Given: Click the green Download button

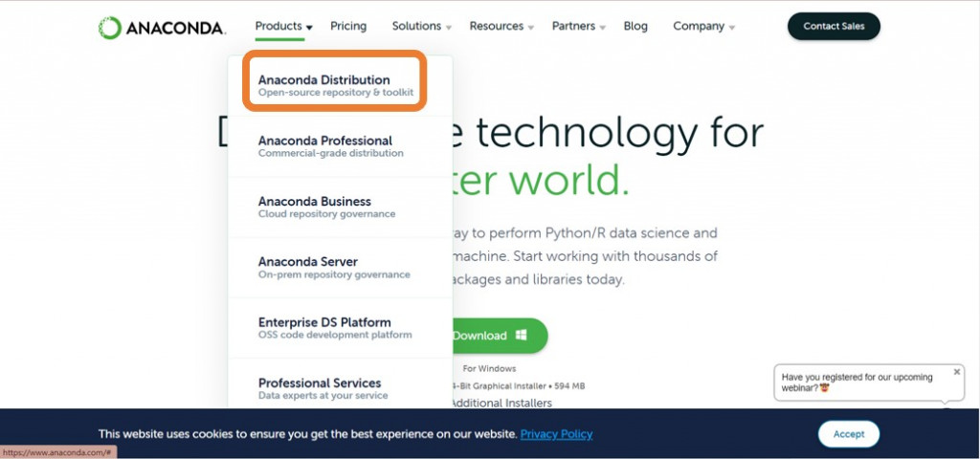Looking at the screenshot, I should coord(499,336).
